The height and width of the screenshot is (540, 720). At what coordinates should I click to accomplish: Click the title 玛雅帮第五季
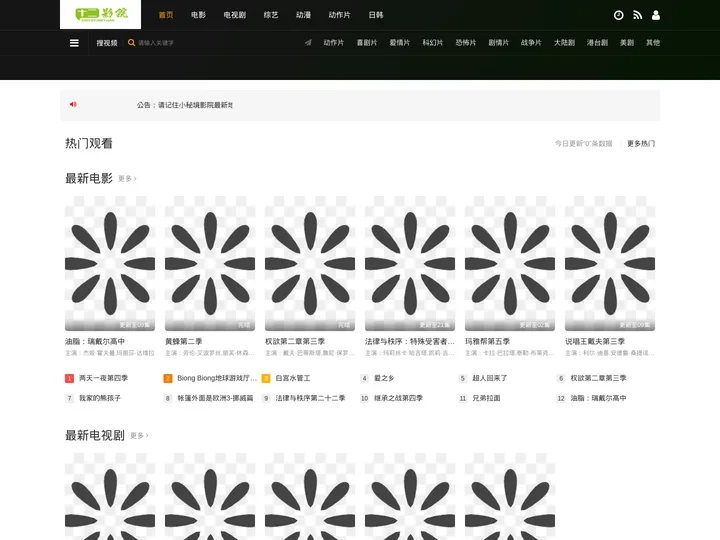point(487,342)
